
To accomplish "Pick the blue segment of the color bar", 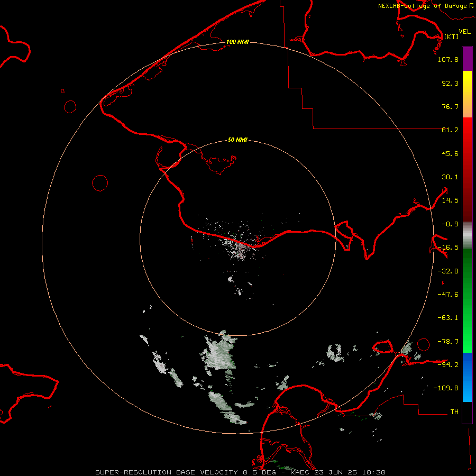I will [x=467, y=377].
